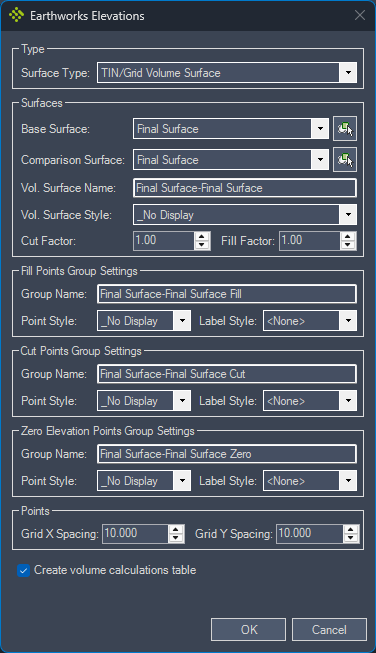
Task: Decrease the Cut Factor value
Action: pyautogui.click(x=202, y=245)
